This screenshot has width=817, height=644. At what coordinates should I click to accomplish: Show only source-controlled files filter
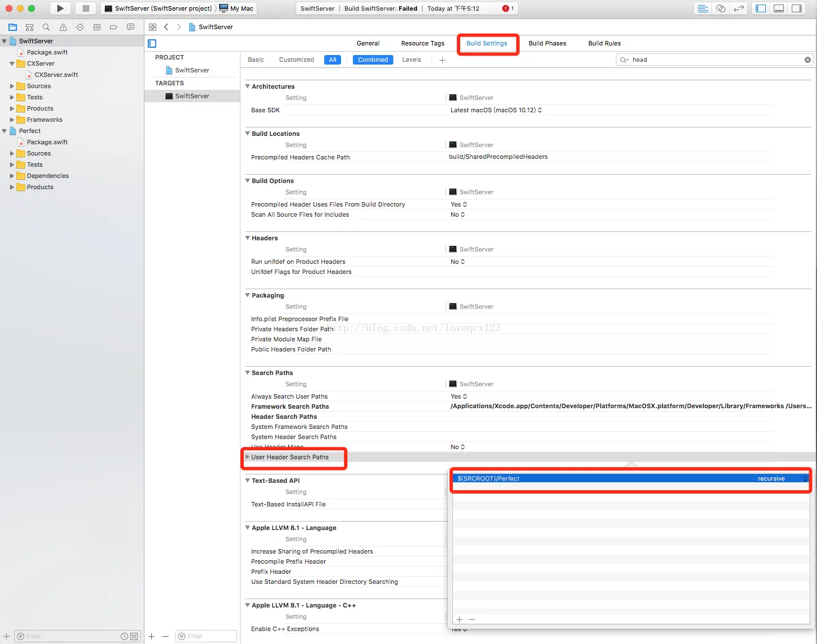[x=134, y=636]
